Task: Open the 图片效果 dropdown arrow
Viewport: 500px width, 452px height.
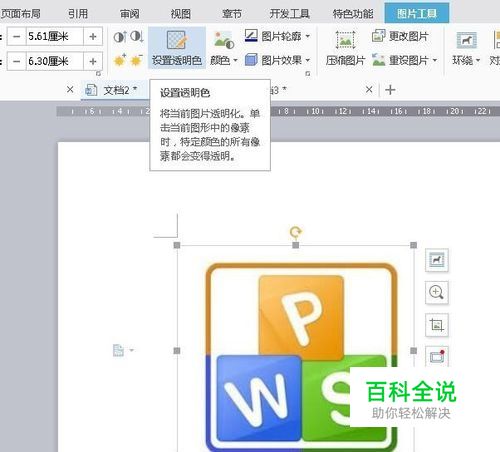Action: point(308,60)
